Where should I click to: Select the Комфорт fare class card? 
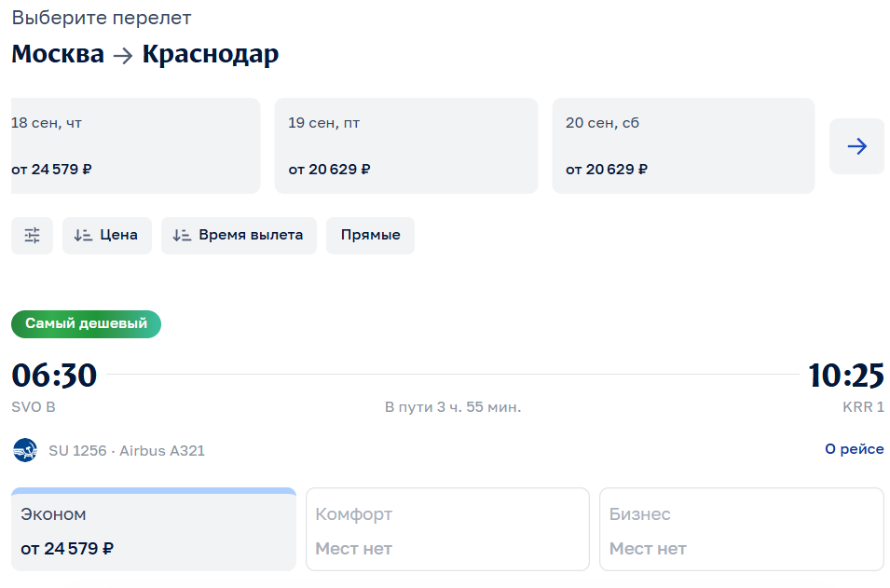(x=447, y=530)
